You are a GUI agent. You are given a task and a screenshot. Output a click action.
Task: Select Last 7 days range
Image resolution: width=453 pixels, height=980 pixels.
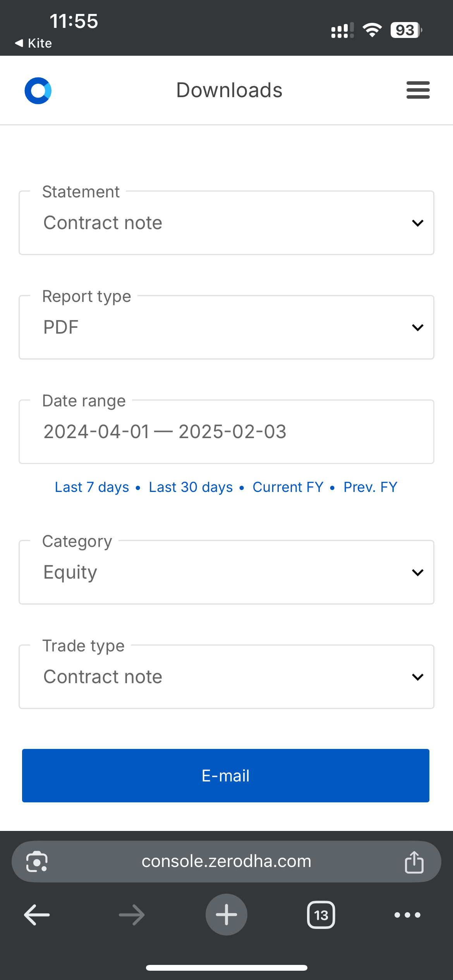tap(92, 487)
